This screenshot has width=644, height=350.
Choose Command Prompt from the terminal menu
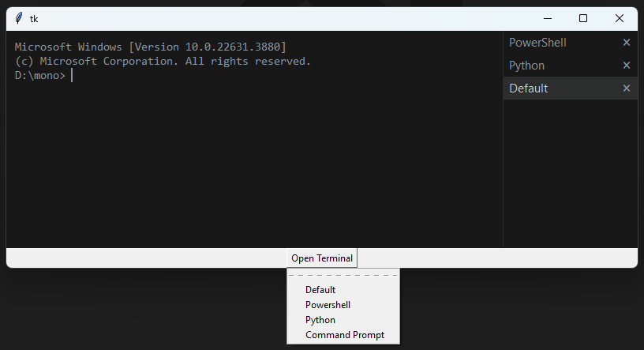click(343, 335)
